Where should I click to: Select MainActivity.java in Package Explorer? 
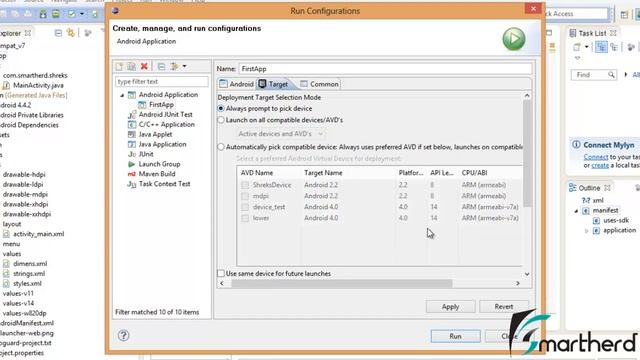(38, 85)
